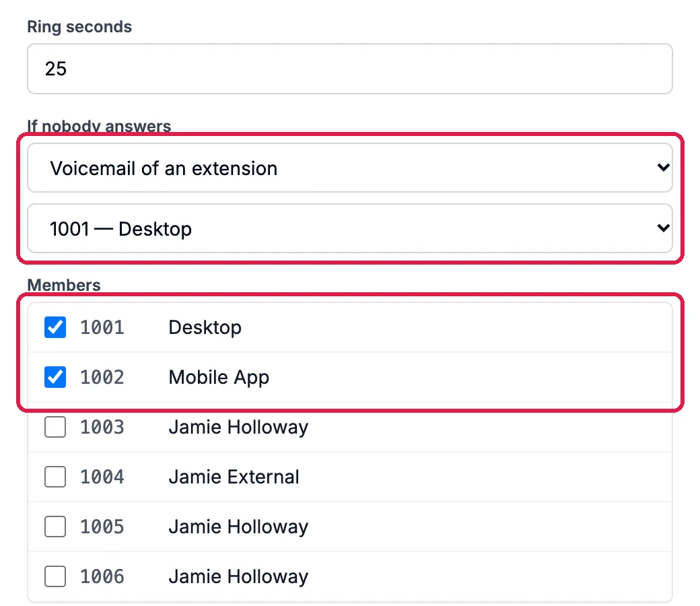700x606 pixels.
Task: Check the 1005 Jamie Holloway checkbox
Action: [55, 527]
